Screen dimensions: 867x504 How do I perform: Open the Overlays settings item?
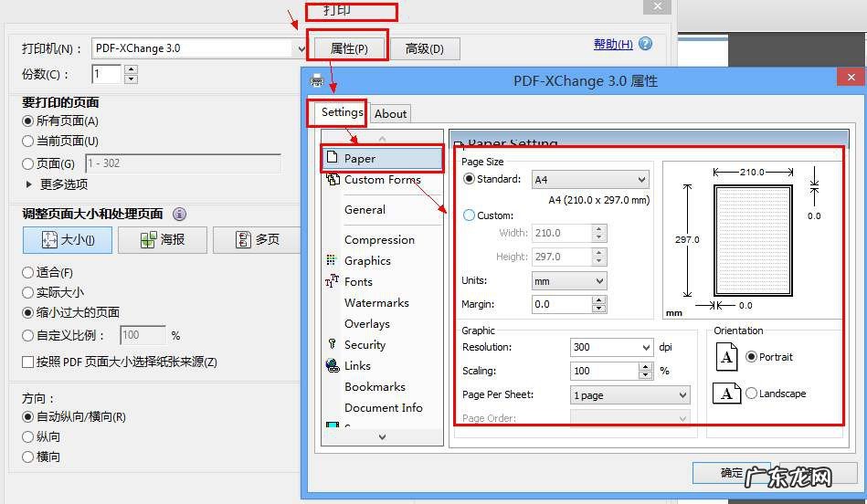point(367,324)
